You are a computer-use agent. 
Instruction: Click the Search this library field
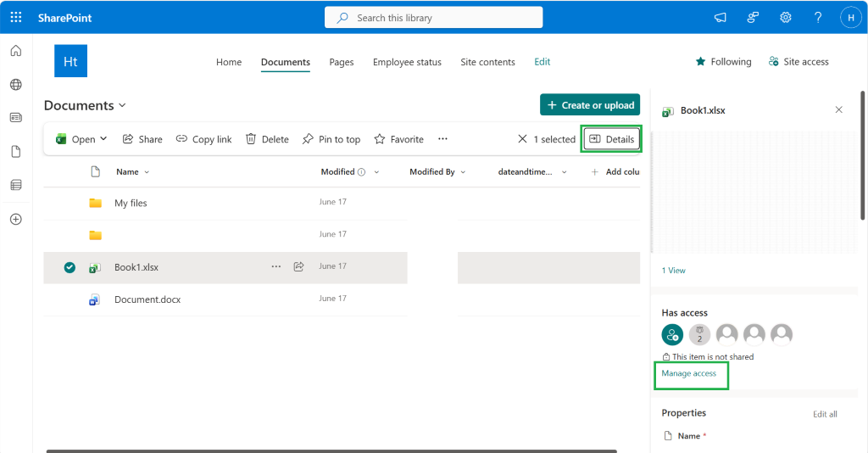tap(433, 18)
